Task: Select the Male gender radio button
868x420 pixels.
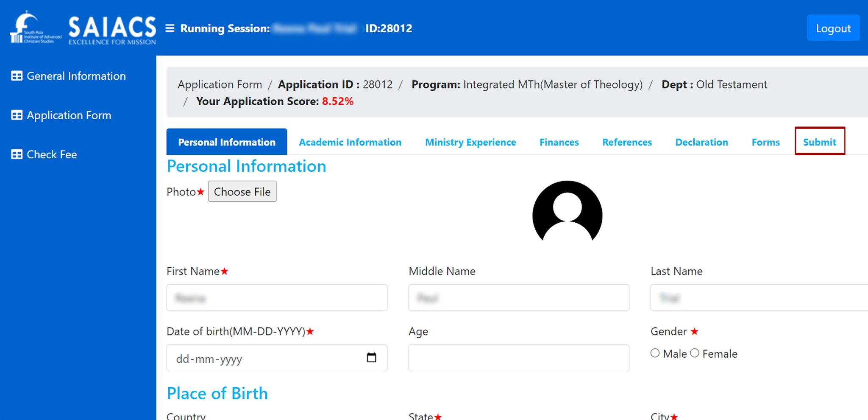Action: 655,353
